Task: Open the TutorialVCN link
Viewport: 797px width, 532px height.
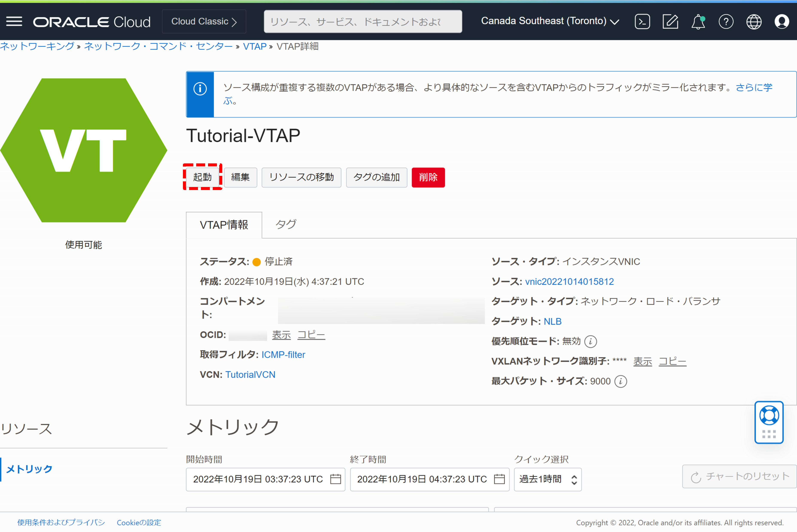Action: (x=250, y=375)
